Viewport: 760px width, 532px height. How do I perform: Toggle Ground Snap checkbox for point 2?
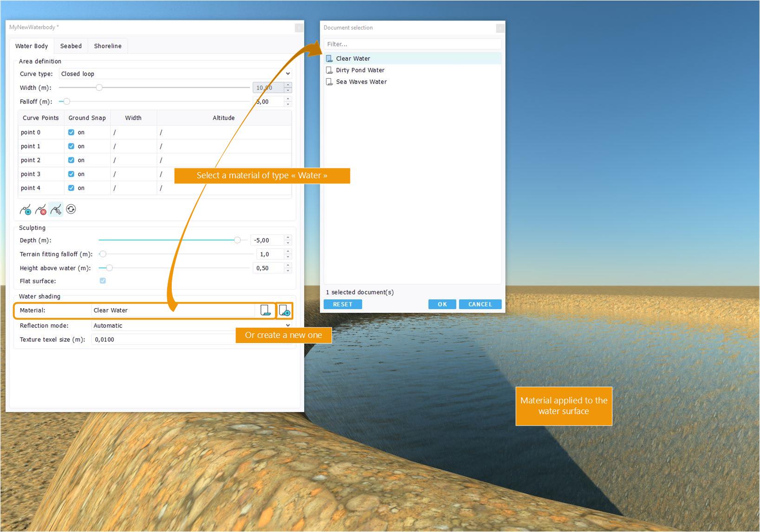pyautogui.click(x=71, y=160)
